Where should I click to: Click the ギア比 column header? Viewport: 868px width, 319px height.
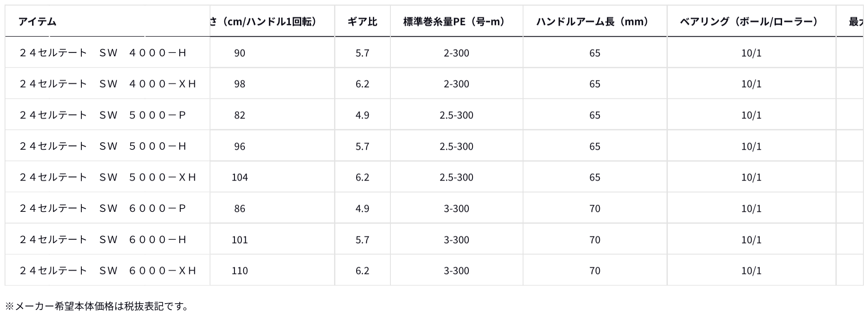(362, 22)
